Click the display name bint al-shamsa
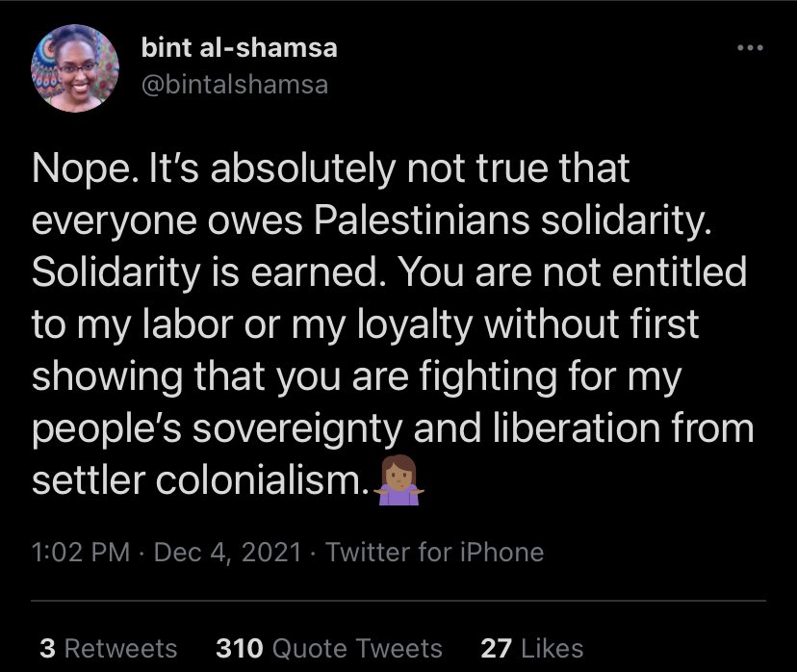 click(x=239, y=48)
